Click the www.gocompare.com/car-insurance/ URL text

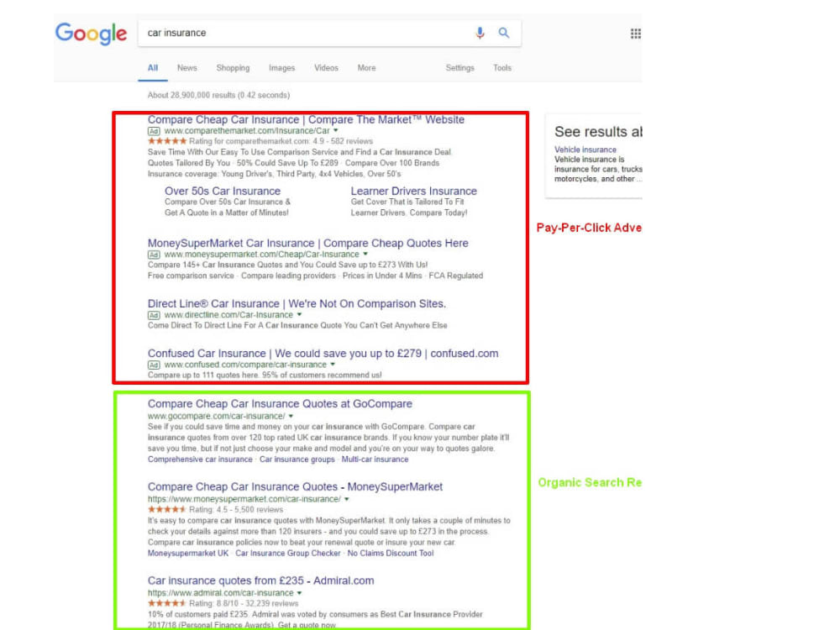pos(216,417)
